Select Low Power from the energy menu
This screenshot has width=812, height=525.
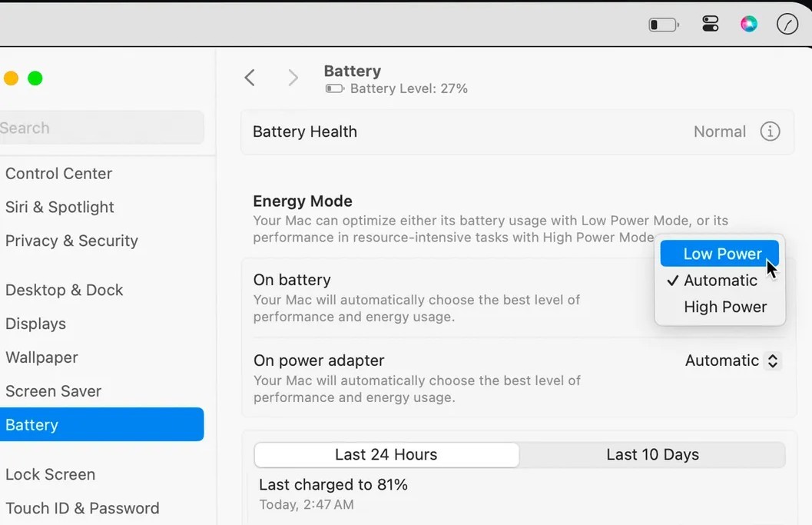719,253
